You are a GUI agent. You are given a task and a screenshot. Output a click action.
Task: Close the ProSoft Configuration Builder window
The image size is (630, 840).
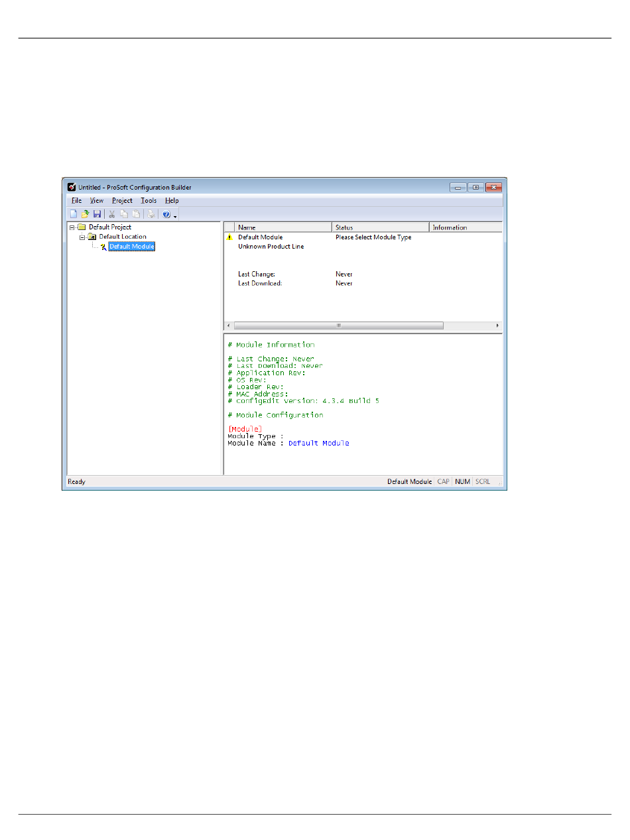494,187
